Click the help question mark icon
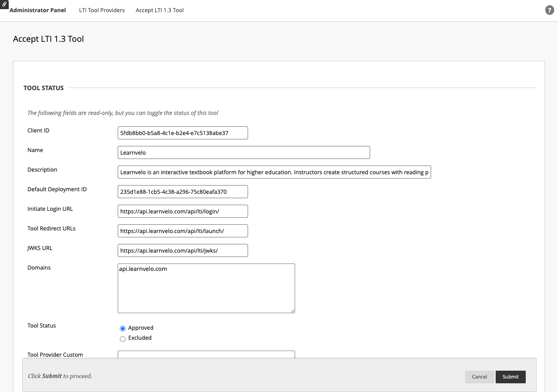Screen dimensions: 558x392 point(549,10)
